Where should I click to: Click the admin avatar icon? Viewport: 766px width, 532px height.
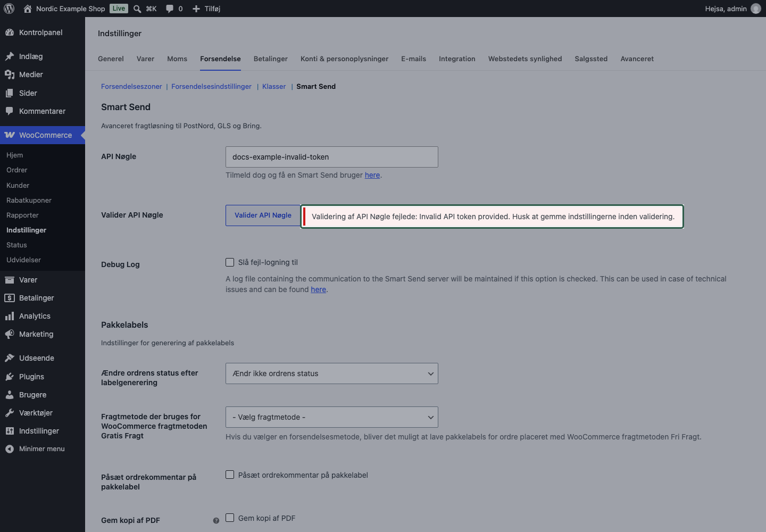756,9
